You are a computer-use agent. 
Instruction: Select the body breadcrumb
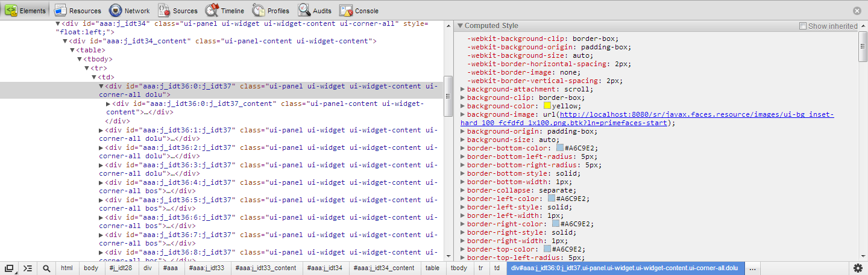[x=91, y=268]
